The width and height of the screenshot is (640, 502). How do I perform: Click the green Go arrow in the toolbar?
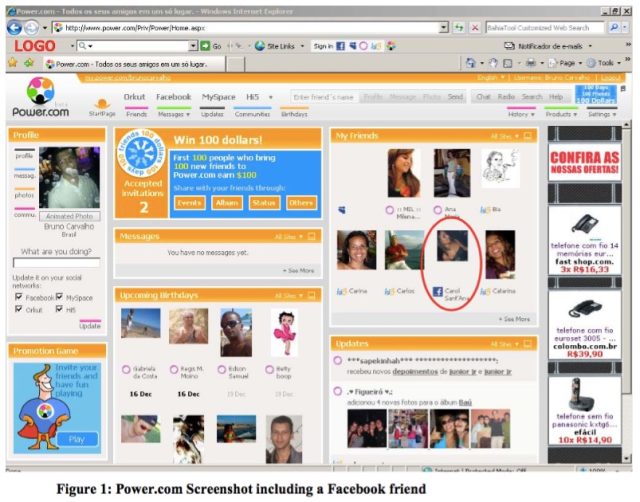click(205, 46)
